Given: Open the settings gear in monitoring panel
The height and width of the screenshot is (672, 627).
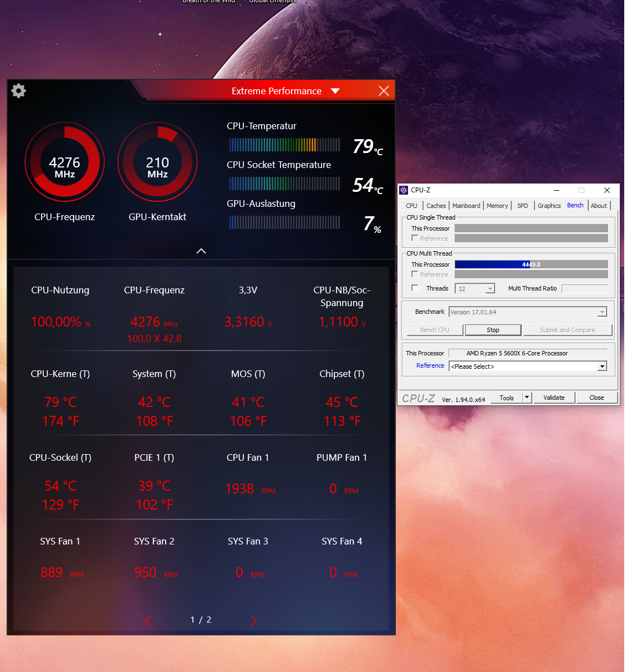Looking at the screenshot, I should tap(19, 91).
